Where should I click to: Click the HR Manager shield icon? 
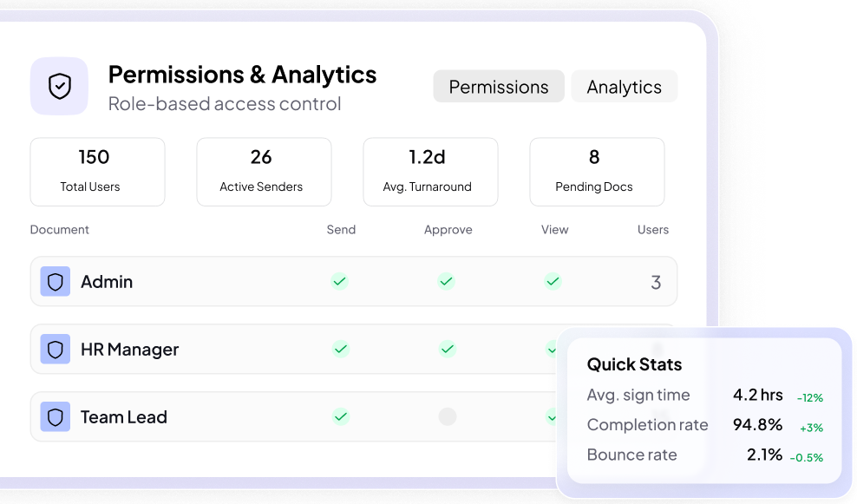click(x=56, y=350)
